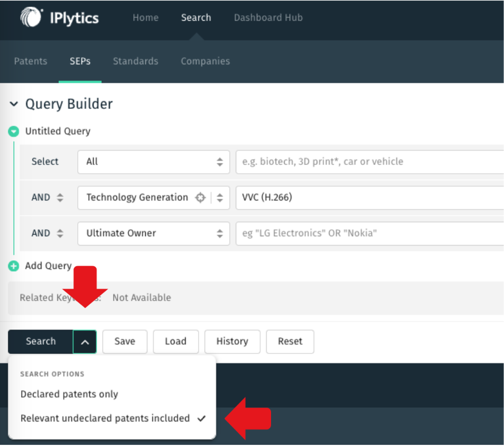Click the VVC (H.266) value field

[x=370, y=198]
